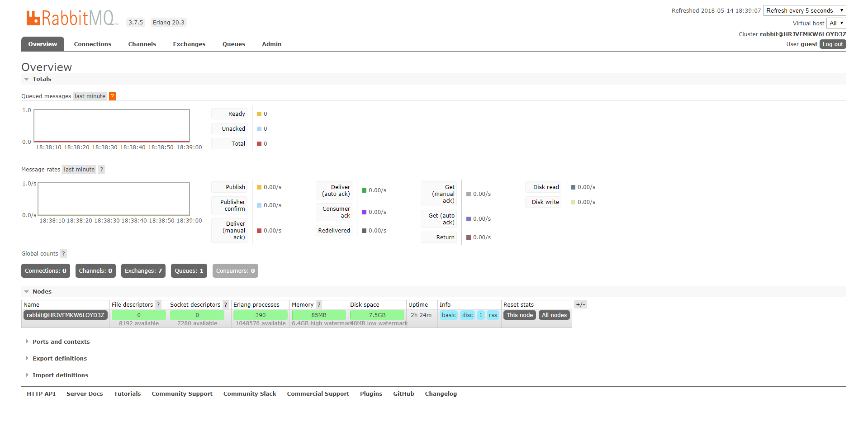This screenshot has width=868, height=427.
Task: Click the Disk read color swatch
Action: tap(573, 187)
